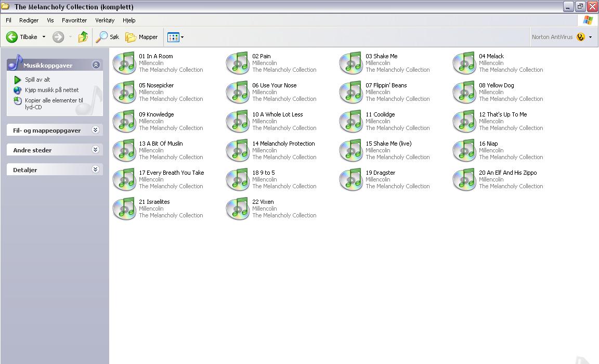Click Kopier alle elementer til lyd-CD
Viewport: 599px width, 364px height.
[54, 103]
